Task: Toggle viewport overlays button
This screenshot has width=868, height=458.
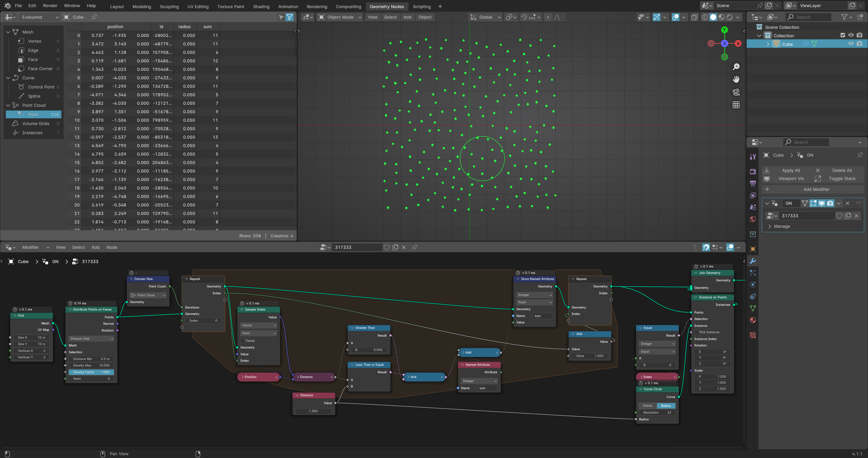Action: point(676,17)
